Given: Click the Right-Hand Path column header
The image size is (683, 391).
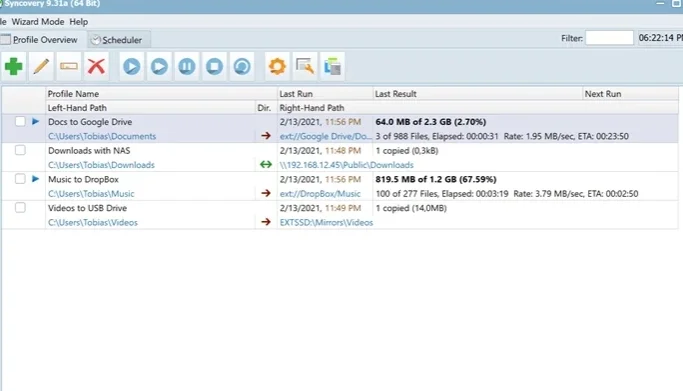Looking at the screenshot, I should pyautogui.click(x=478, y=108).
